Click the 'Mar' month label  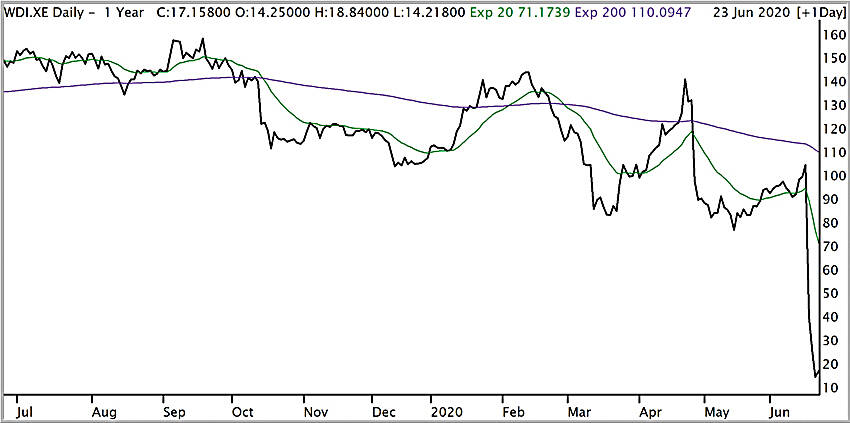tap(581, 412)
